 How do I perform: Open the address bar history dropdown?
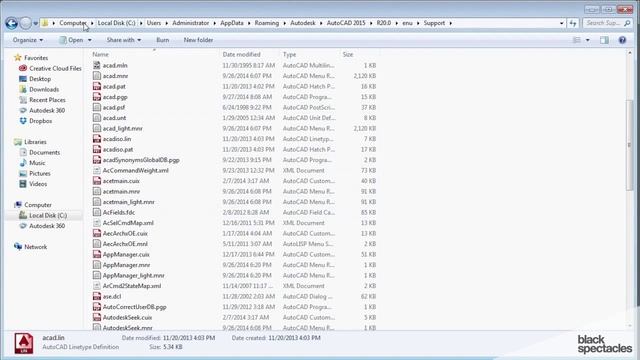tap(561, 23)
